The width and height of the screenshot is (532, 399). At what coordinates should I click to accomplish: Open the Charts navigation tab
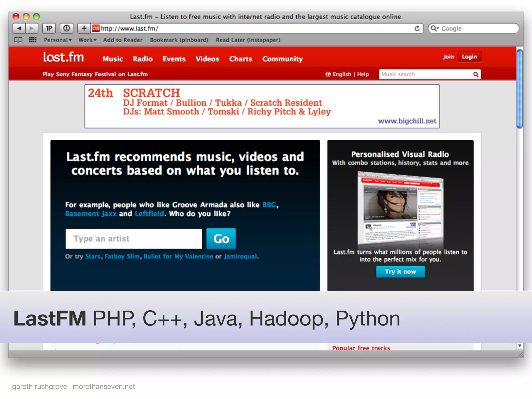pyautogui.click(x=241, y=59)
